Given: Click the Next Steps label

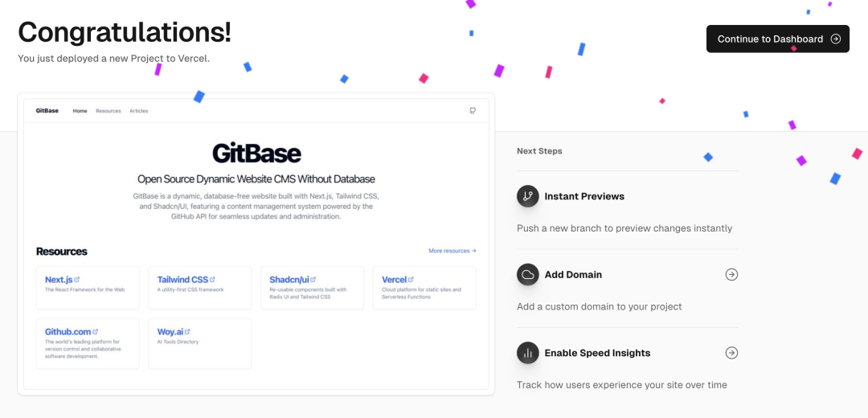Looking at the screenshot, I should pyautogui.click(x=539, y=150).
